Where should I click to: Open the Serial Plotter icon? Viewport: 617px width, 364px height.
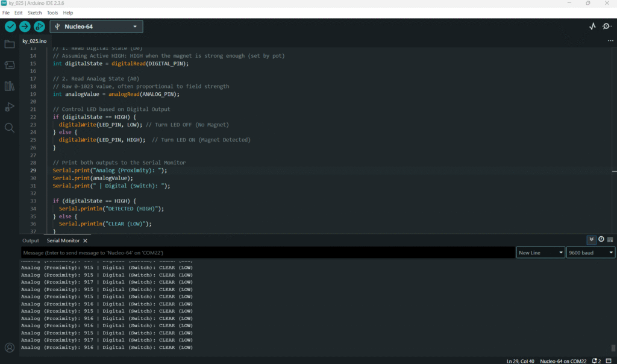coord(592,27)
